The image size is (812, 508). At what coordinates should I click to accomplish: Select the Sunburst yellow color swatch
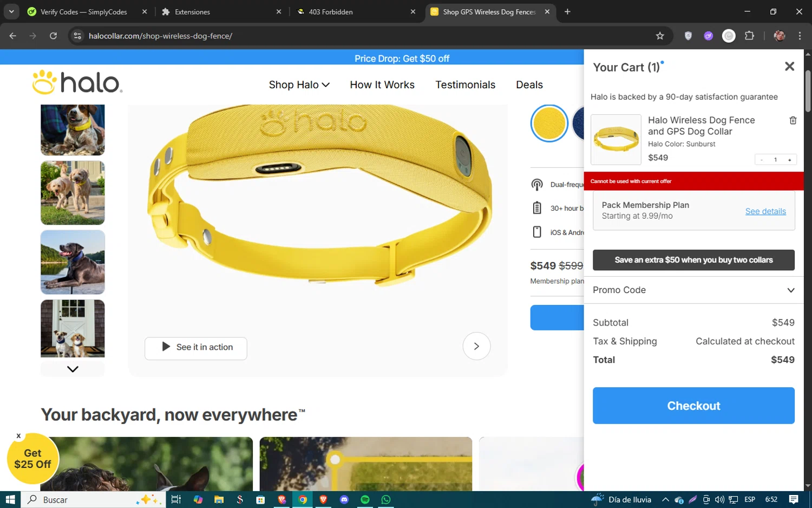(549, 123)
